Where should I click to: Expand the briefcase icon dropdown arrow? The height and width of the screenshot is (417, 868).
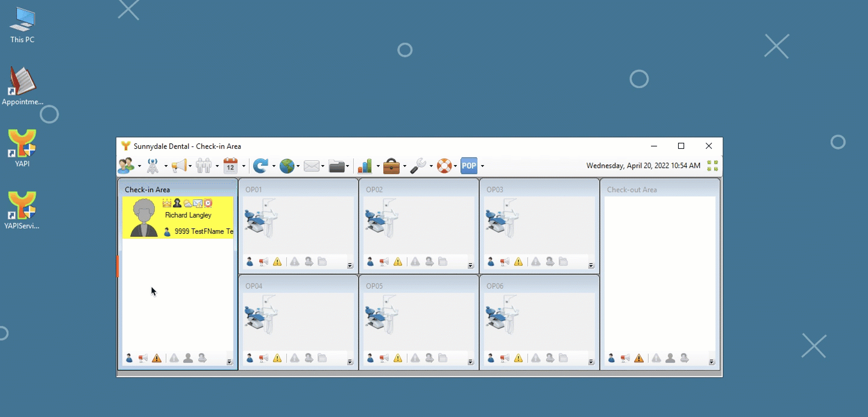tap(404, 166)
